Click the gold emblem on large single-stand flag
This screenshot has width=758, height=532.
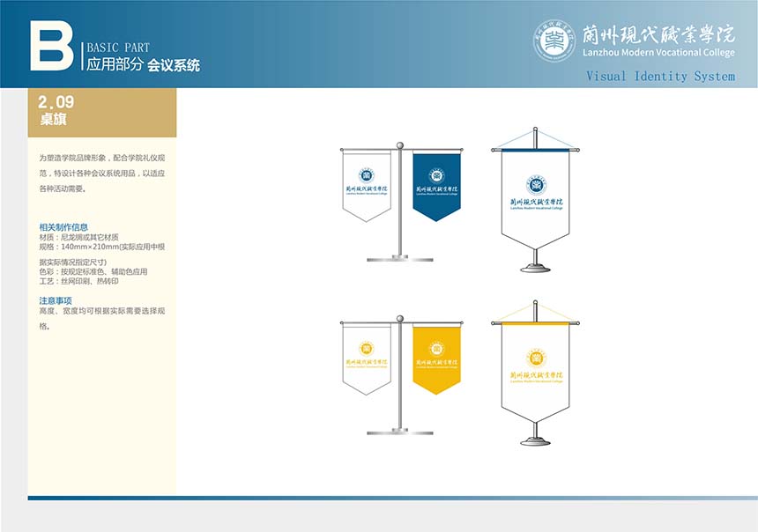[x=535, y=357]
